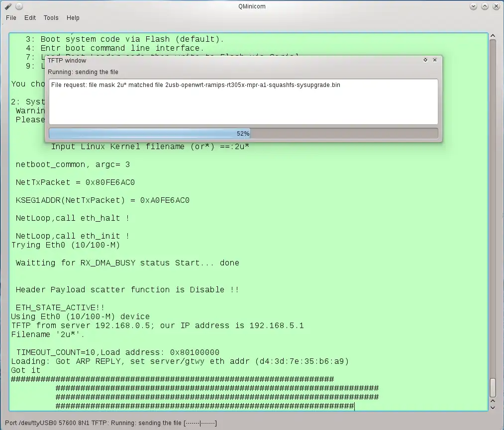
Task: Click 'Input Linux Kernel filename' line
Action: click(x=150, y=147)
